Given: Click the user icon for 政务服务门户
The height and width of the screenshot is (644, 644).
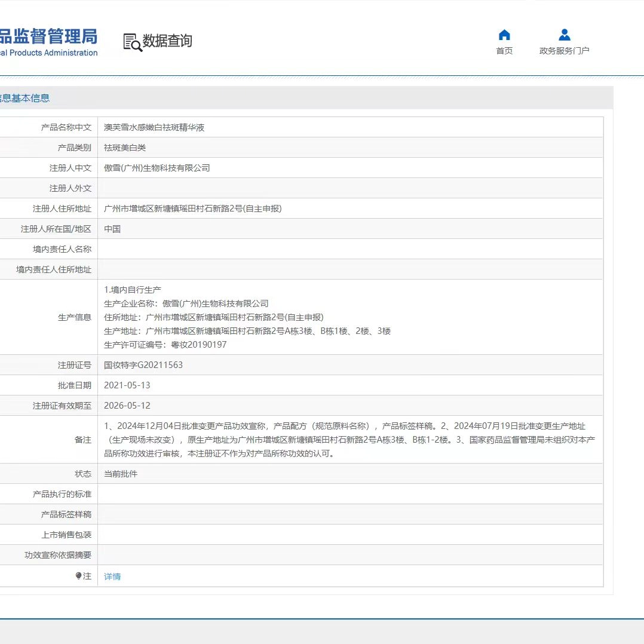Looking at the screenshot, I should point(564,35).
